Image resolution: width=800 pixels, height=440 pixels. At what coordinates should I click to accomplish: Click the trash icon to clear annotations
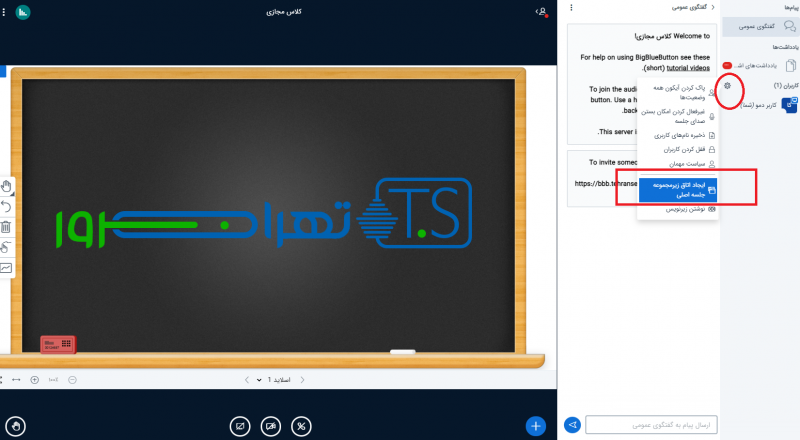tap(7, 227)
